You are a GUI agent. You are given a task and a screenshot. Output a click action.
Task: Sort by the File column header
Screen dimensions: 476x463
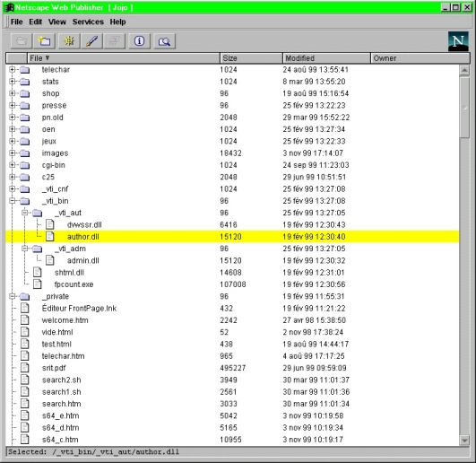[x=123, y=58]
